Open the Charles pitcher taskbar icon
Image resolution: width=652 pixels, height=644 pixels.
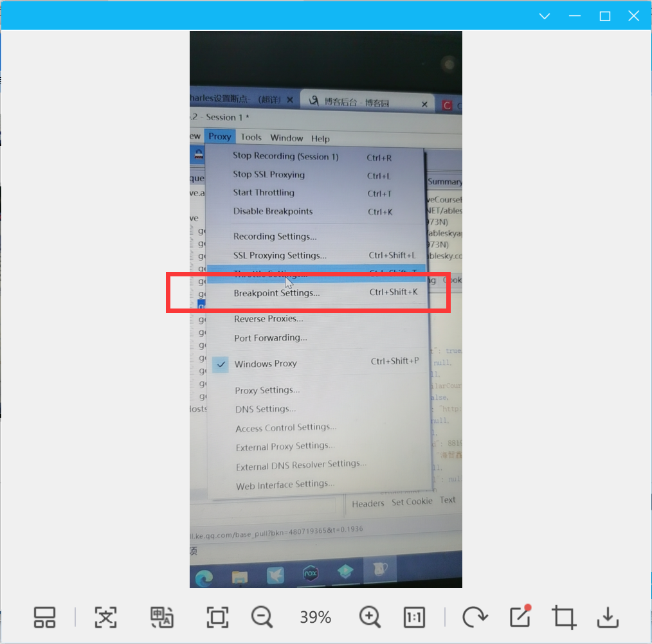point(381,569)
